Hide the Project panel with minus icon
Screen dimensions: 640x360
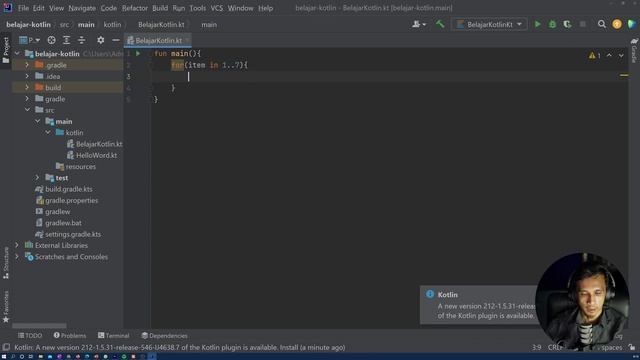click(116, 40)
